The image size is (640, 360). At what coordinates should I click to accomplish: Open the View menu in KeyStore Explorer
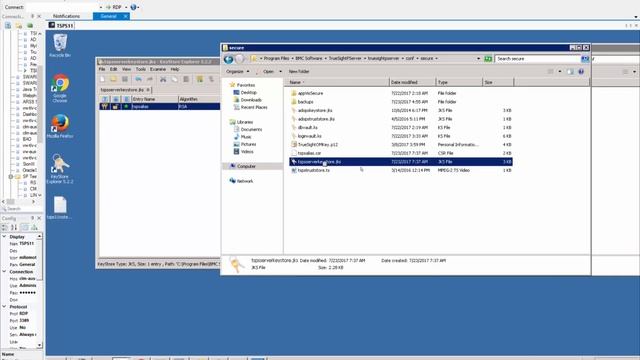point(127,69)
